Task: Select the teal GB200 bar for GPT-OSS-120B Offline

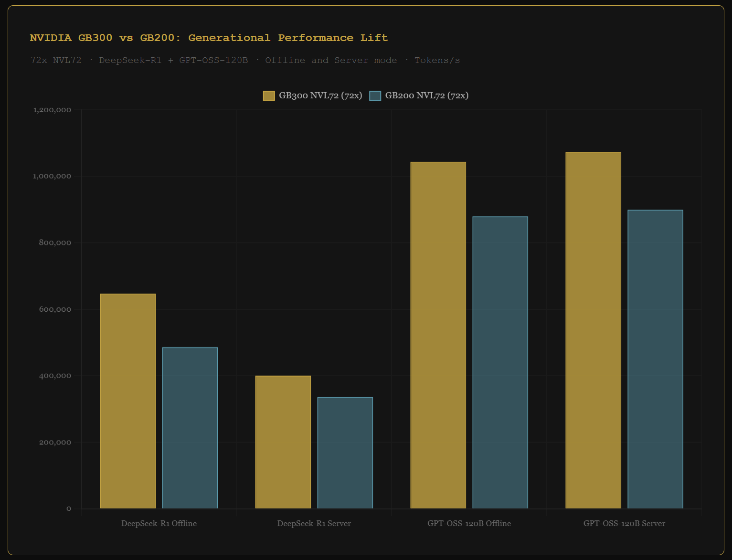Action: [x=500, y=362]
